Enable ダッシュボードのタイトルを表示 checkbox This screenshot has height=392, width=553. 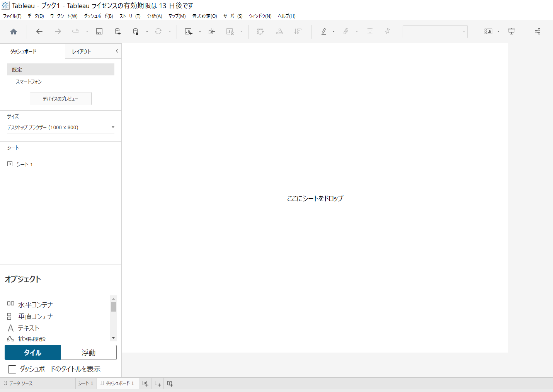(12, 369)
